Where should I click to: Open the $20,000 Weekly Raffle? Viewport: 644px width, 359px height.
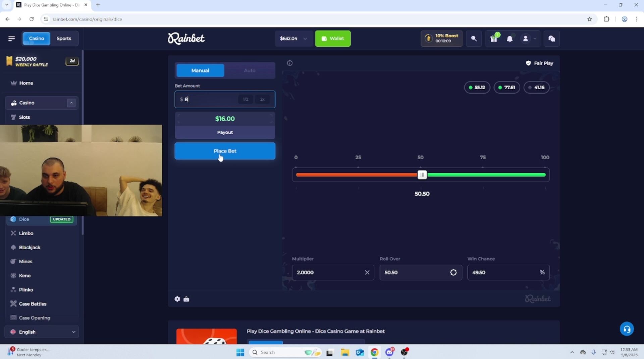pos(42,61)
